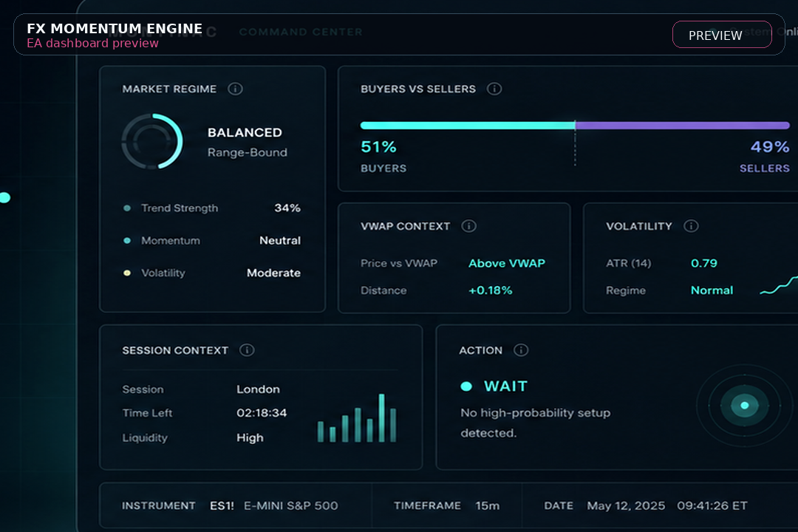
Task: Click the 15m timeframe value
Action: point(487,505)
